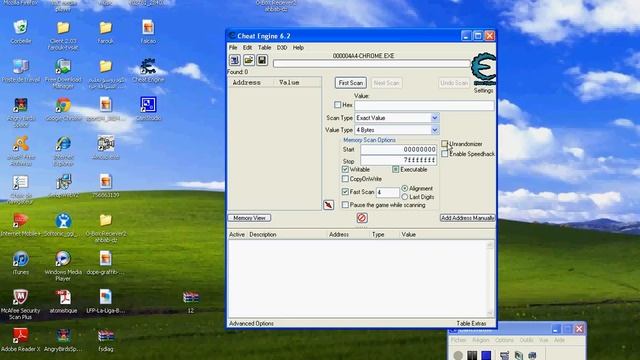Screen dimensions: 640x360
Task: Click Add Address Manually button
Action: 467,218
